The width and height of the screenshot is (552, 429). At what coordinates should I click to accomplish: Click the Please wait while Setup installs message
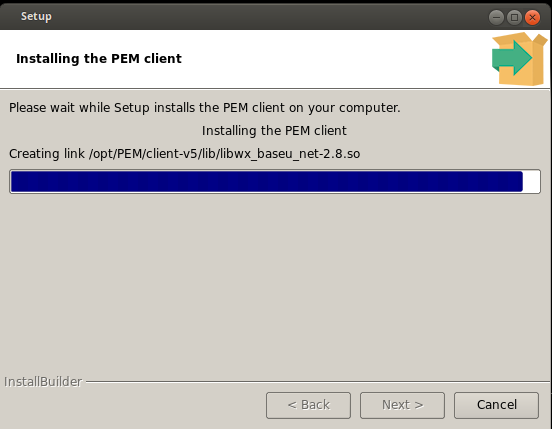(x=205, y=108)
